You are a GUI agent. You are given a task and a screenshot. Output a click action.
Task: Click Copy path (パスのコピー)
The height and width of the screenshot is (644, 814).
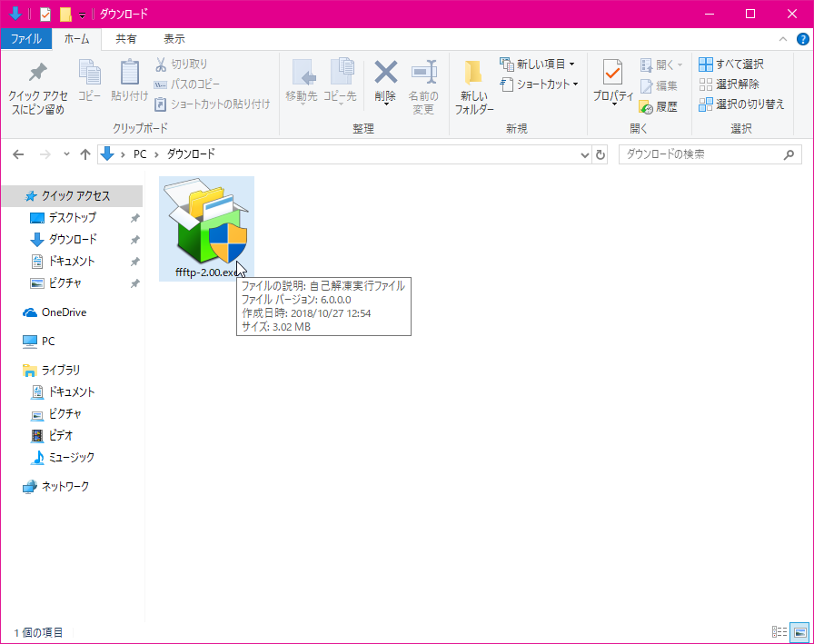187,84
